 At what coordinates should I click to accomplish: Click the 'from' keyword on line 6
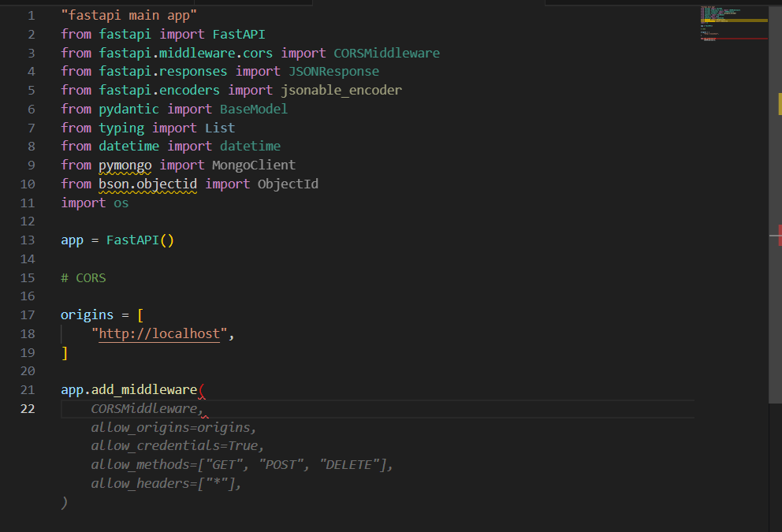(76, 110)
